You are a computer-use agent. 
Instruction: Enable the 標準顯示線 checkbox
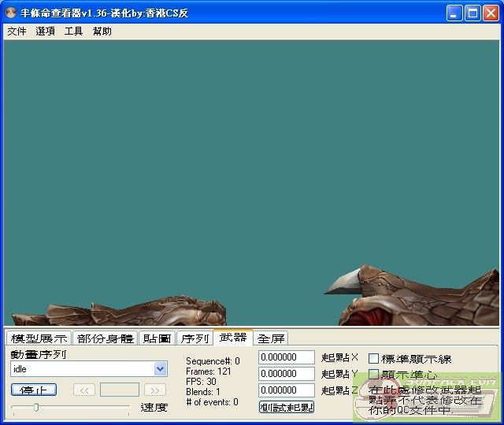coord(373,359)
